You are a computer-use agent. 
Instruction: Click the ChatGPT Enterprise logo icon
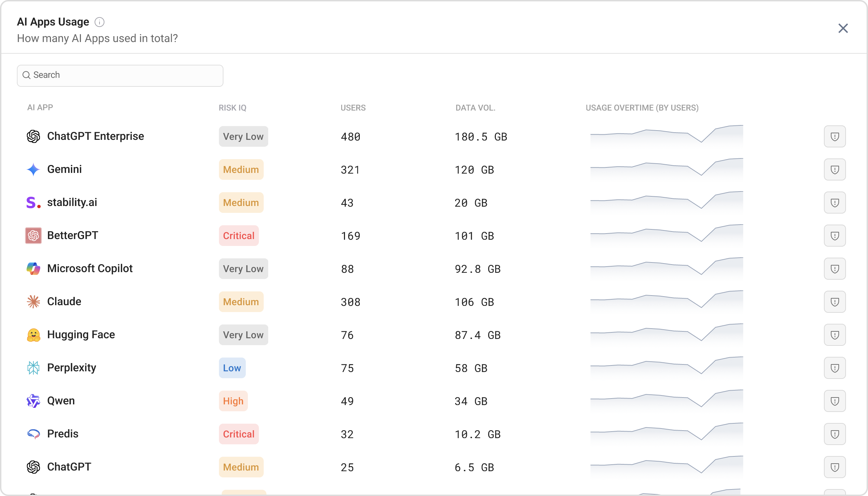[x=33, y=136]
